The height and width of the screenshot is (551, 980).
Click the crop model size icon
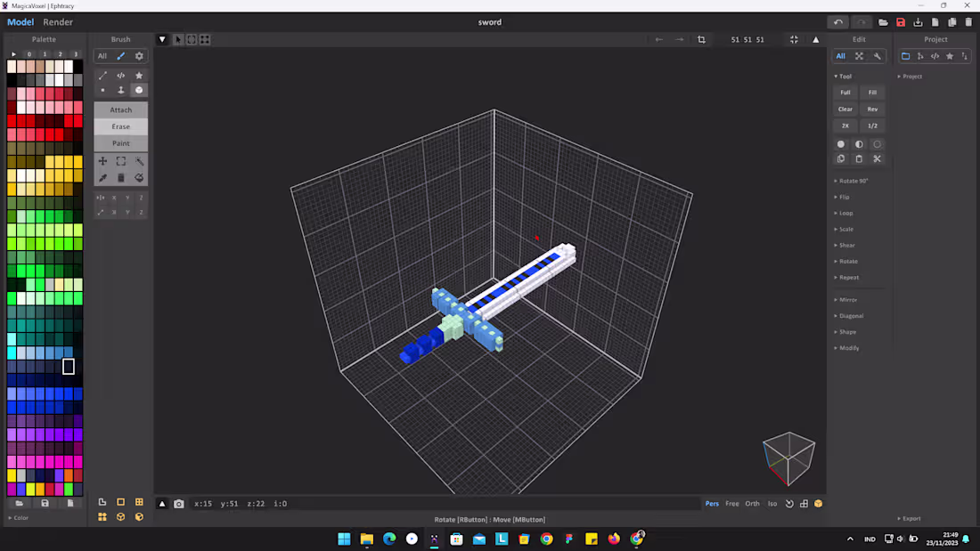(x=701, y=39)
